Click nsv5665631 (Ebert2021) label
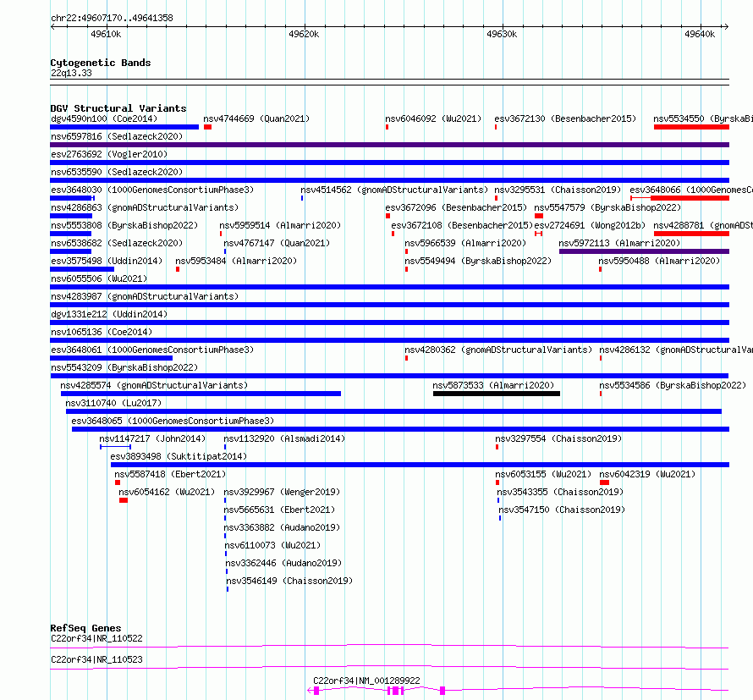753x700 pixels. click(279, 510)
